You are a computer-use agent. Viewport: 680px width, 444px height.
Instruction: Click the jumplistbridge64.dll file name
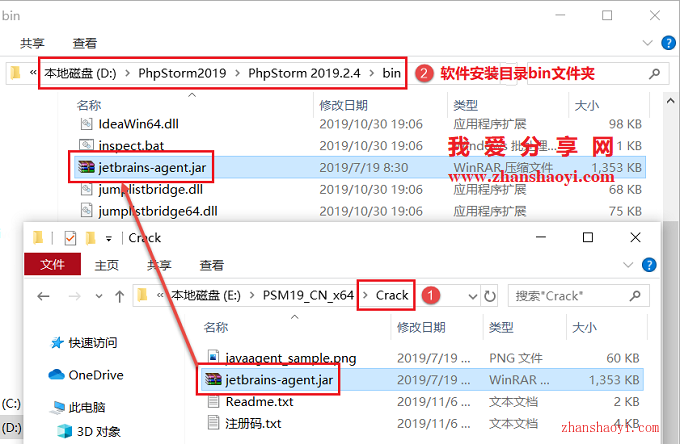point(158,211)
